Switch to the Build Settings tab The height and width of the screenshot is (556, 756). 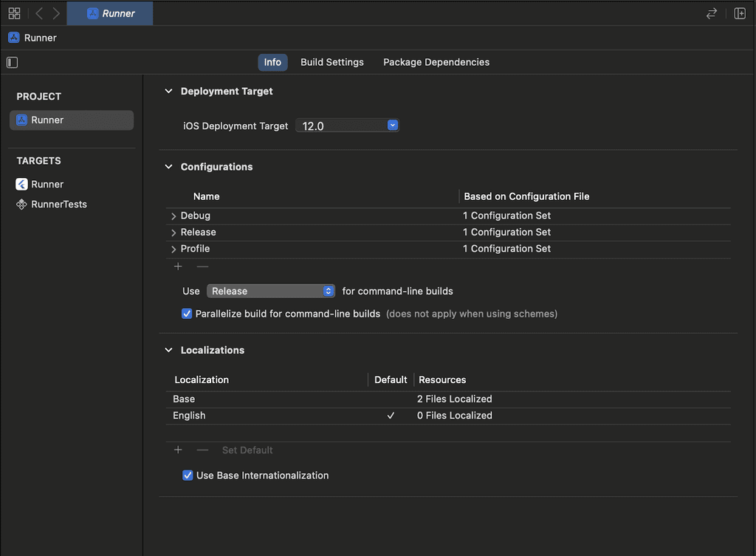click(331, 62)
